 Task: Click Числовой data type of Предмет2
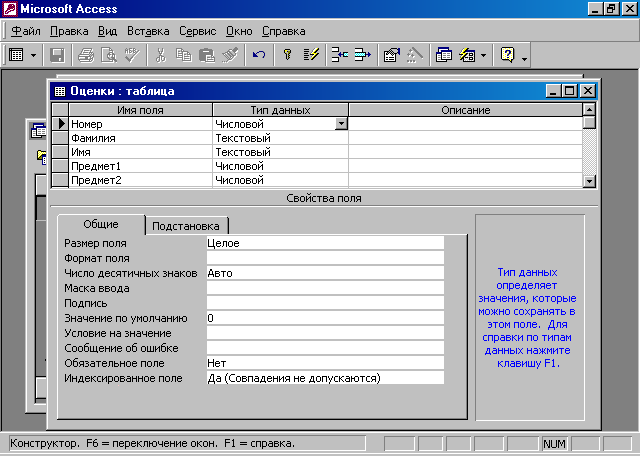[x=280, y=180]
